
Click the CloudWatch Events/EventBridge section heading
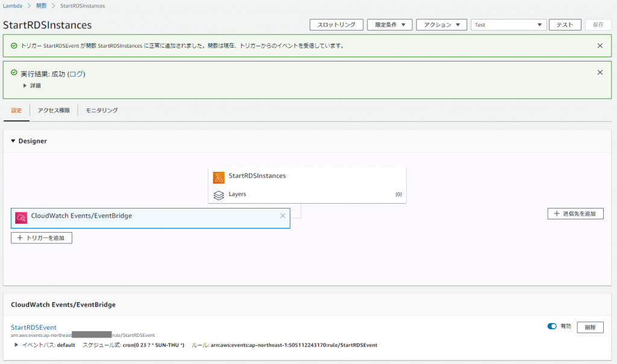63,304
